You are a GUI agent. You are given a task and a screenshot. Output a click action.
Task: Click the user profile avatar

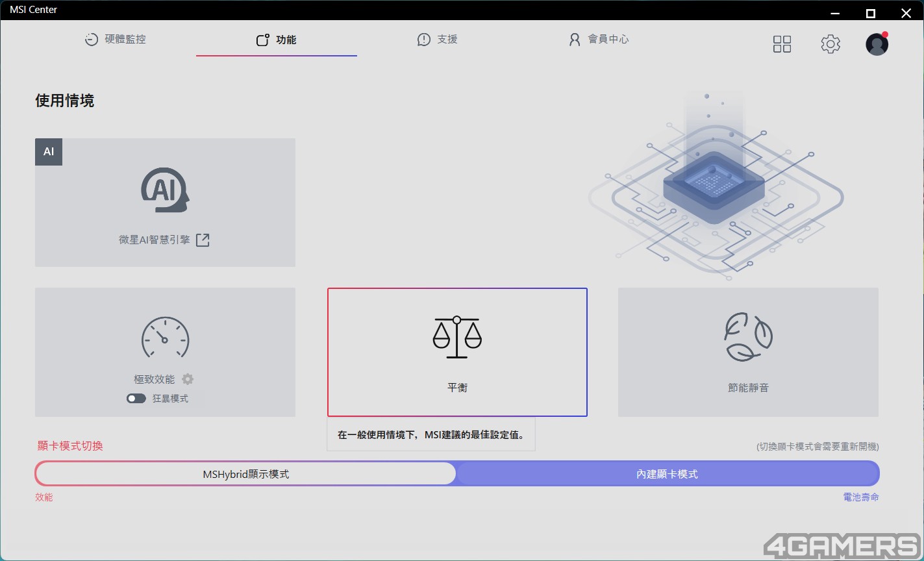point(877,44)
